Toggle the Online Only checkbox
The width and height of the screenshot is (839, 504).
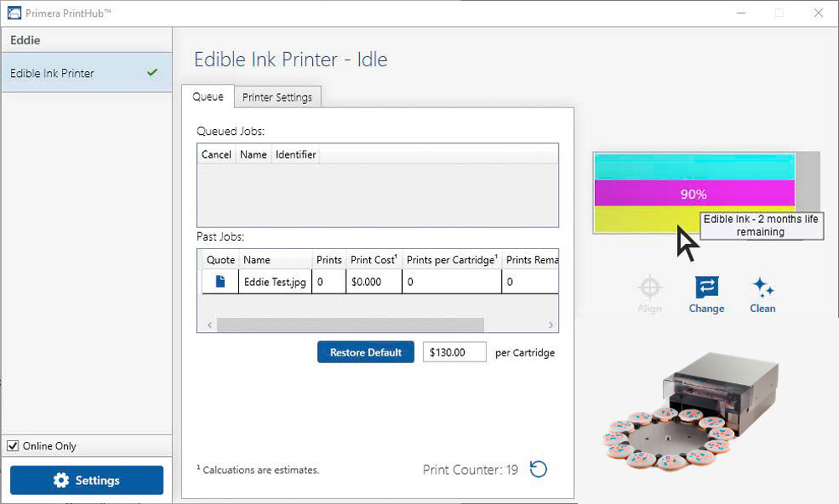[x=13, y=445]
